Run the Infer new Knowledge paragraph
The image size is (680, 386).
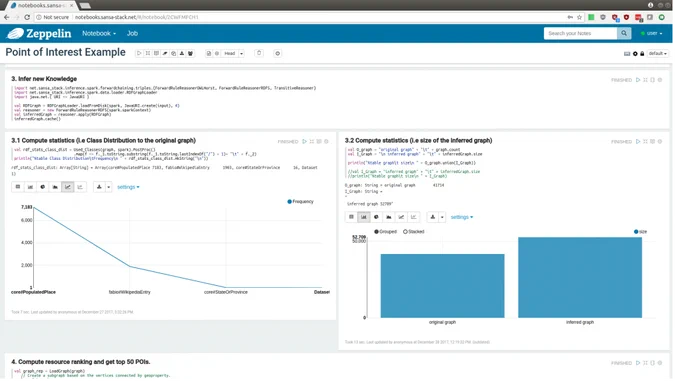(638, 80)
